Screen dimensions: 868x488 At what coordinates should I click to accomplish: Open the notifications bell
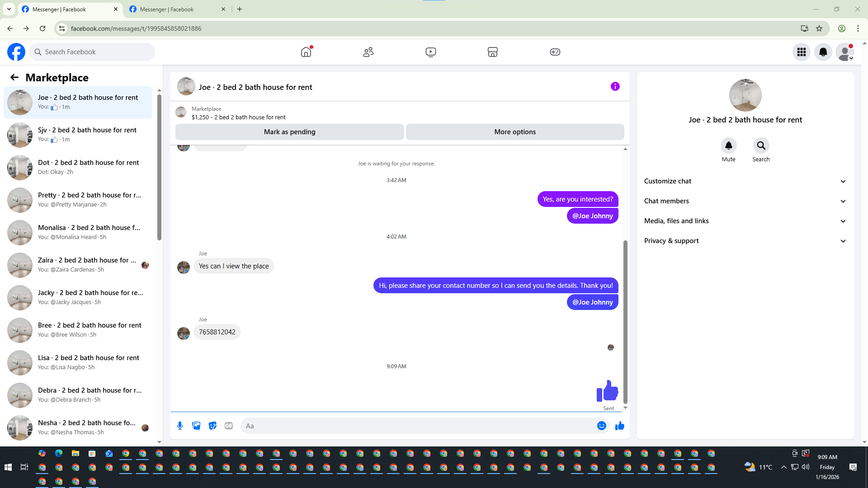click(823, 52)
